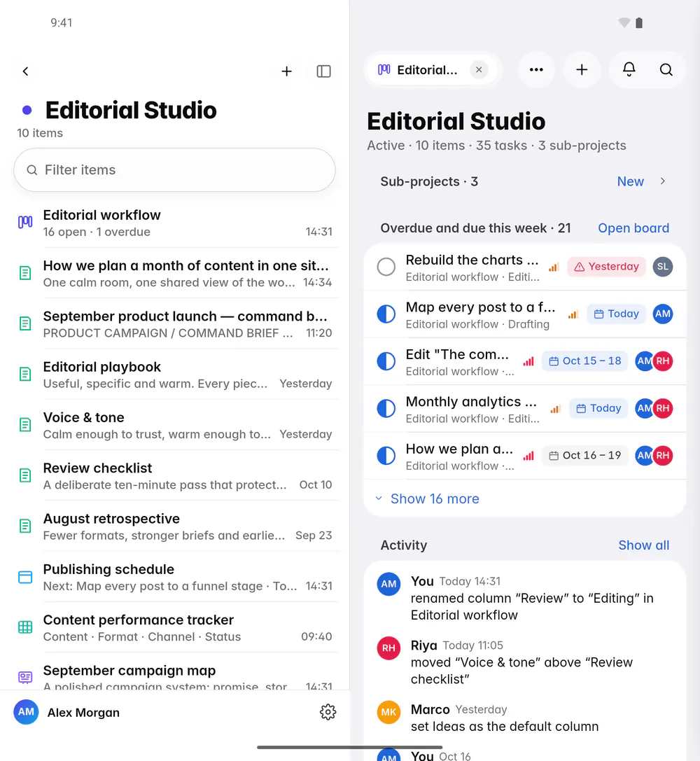Open search magnifier in top right

coord(666,70)
